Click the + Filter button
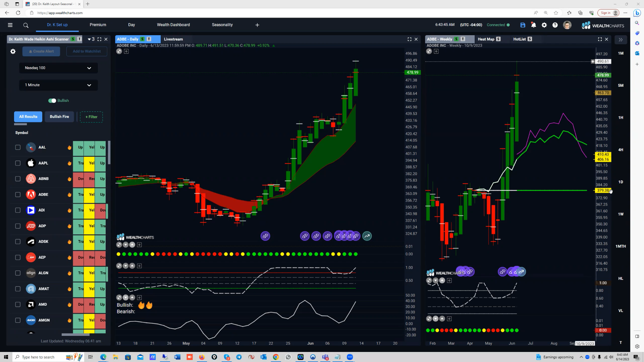This screenshot has width=644, height=362. coord(91,117)
